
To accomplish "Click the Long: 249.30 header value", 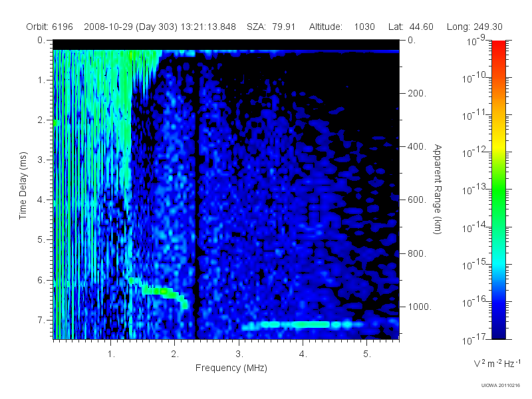I will (x=474, y=27).
